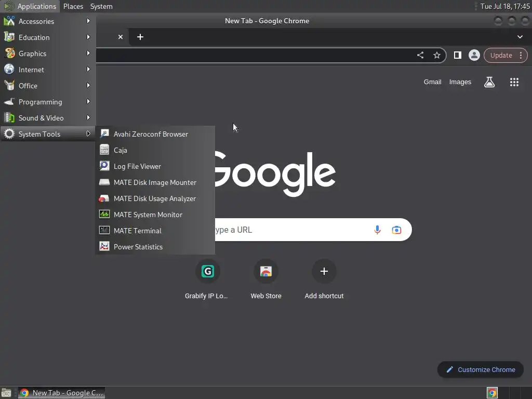Open the Grabify IP Logger shortcut
The height and width of the screenshot is (399, 532).
(207, 280)
